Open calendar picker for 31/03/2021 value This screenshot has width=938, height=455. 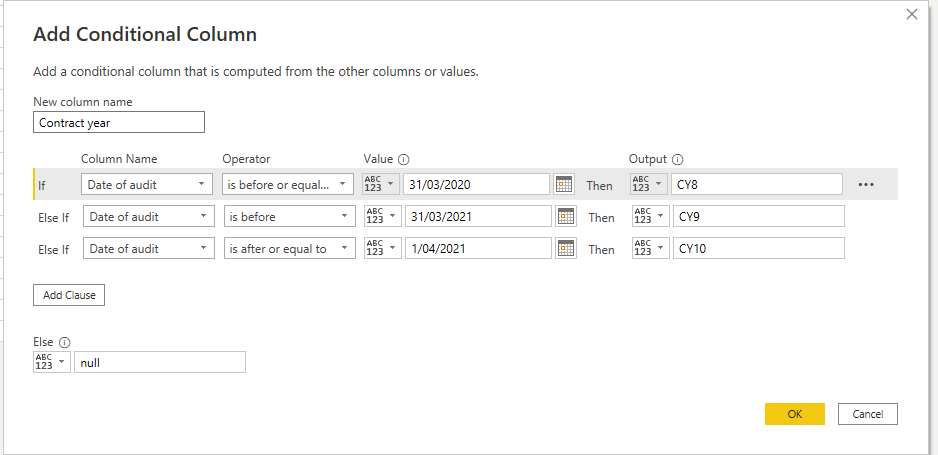566,216
